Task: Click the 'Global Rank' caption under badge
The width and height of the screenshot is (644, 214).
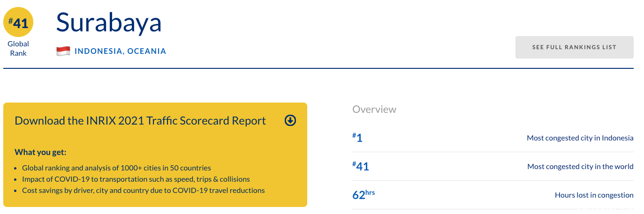Action: [x=18, y=48]
